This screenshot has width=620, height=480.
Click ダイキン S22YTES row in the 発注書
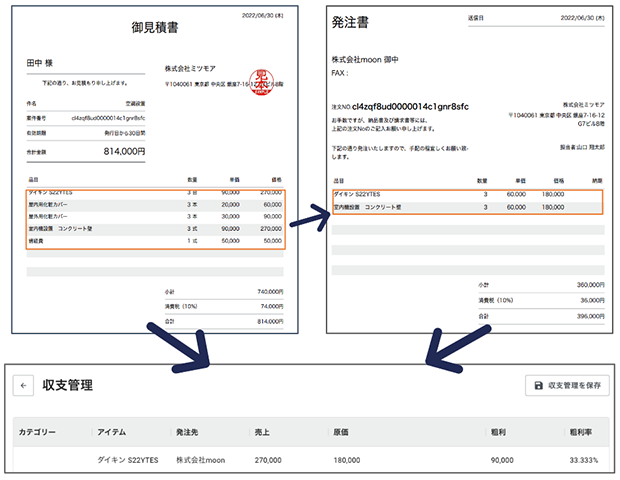pyautogui.click(x=468, y=194)
